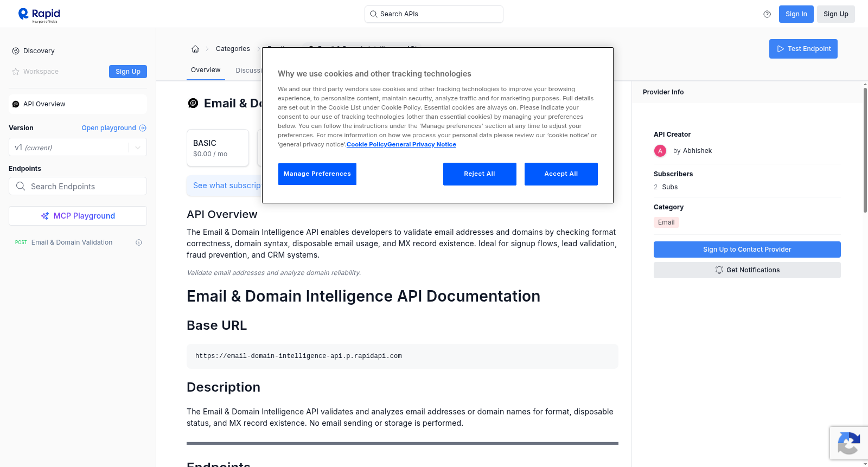Click the MCP Playground sparkle icon
The height and width of the screenshot is (467, 868).
click(45, 216)
